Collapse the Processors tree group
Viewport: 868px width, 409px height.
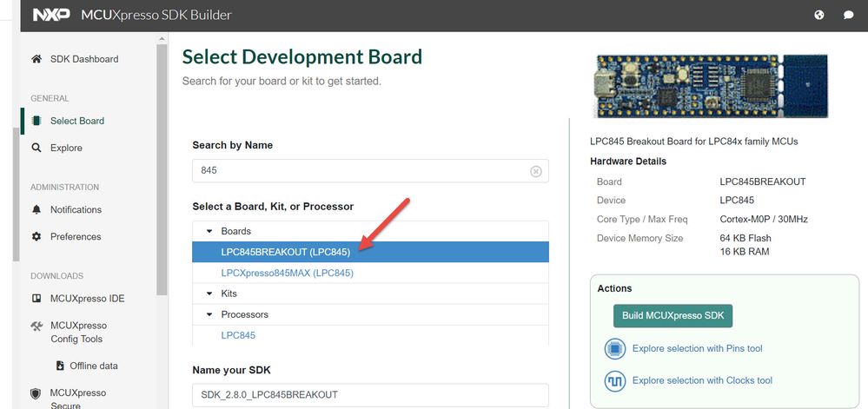(x=209, y=314)
